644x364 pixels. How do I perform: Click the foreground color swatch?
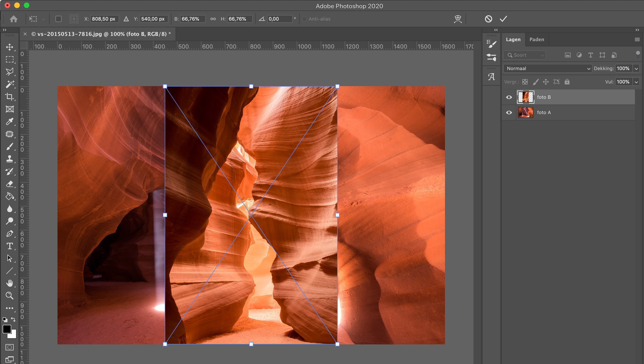(x=6, y=329)
